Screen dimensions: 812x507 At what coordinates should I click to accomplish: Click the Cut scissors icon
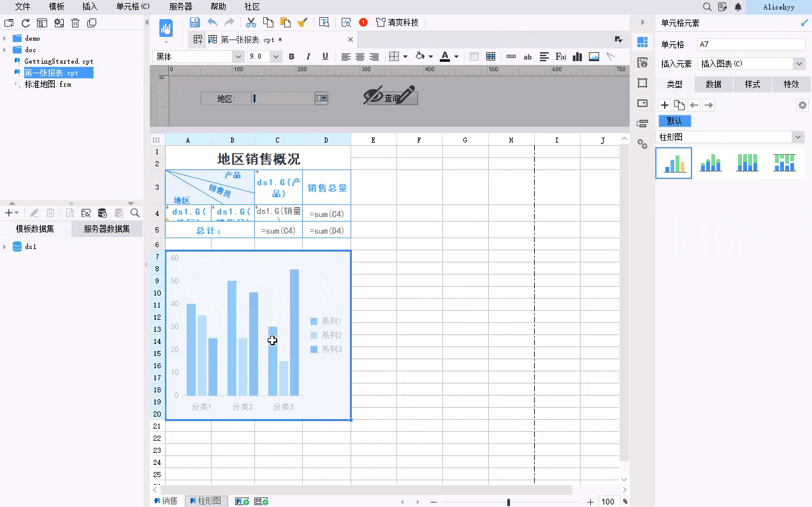pyautogui.click(x=251, y=22)
